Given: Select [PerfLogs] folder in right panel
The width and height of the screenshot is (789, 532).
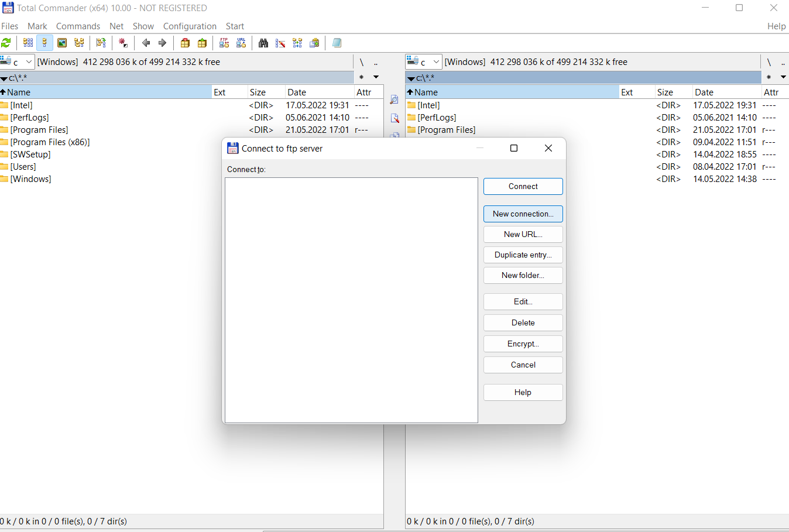Looking at the screenshot, I should [x=437, y=118].
